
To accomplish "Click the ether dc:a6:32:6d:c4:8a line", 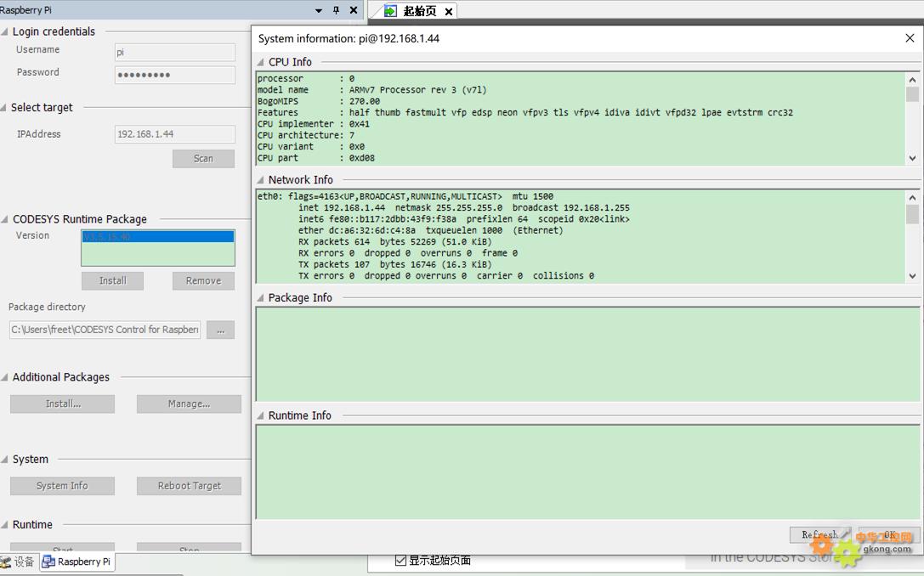I will (x=430, y=231).
